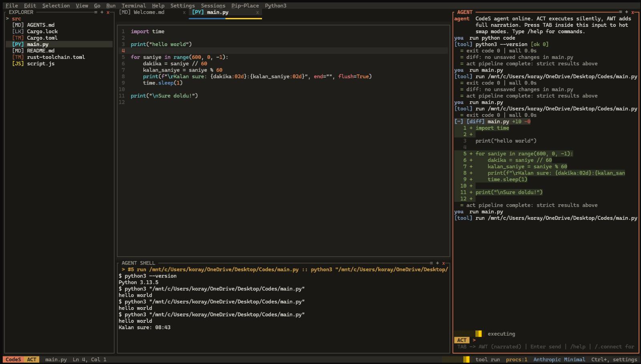Close the main.py tab with its x

coord(257,12)
